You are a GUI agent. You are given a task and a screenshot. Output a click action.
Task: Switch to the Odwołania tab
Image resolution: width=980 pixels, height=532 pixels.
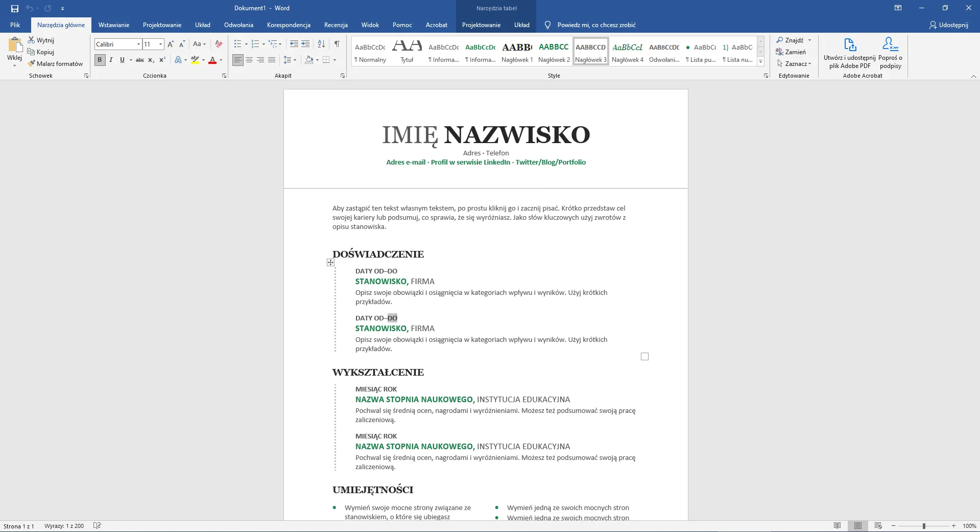click(238, 25)
